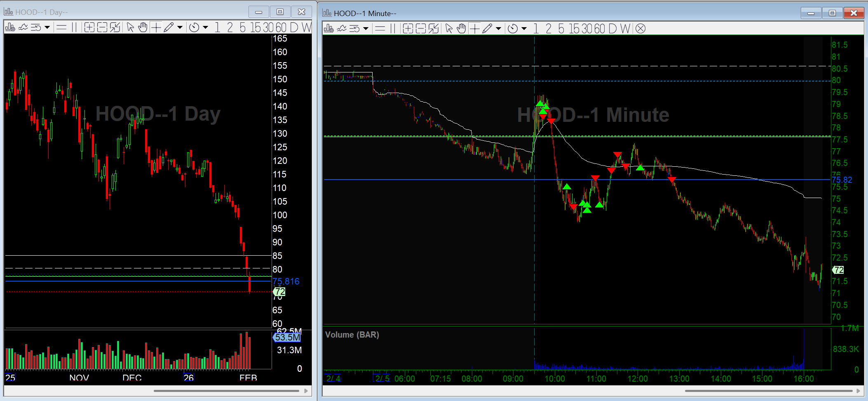Click scroll-right arrow under the Minute chart
Viewport: 868px width, 401px height.
858,391
